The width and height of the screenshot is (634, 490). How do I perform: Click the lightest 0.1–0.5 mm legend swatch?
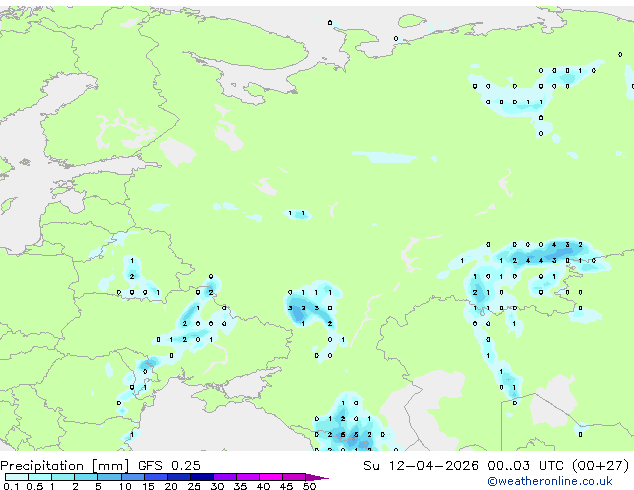[x=17, y=477]
